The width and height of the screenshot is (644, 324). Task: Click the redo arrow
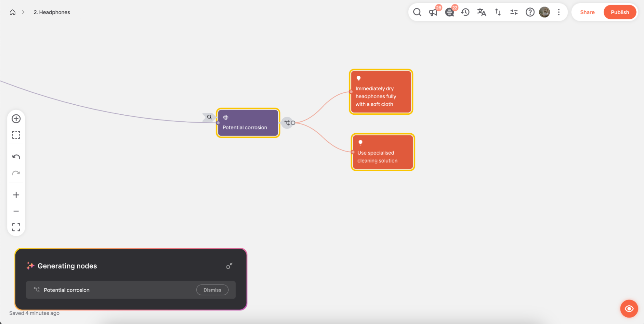coord(16,173)
